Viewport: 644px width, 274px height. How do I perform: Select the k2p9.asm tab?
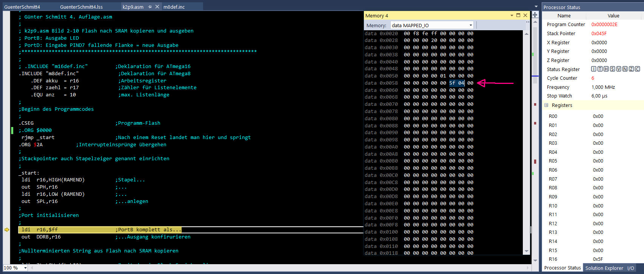[x=133, y=7]
